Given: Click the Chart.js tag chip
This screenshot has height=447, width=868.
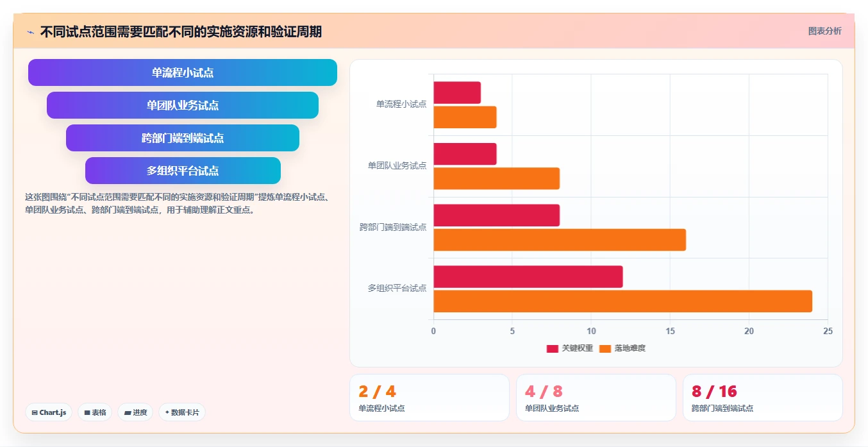Looking at the screenshot, I should tap(49, 412).
